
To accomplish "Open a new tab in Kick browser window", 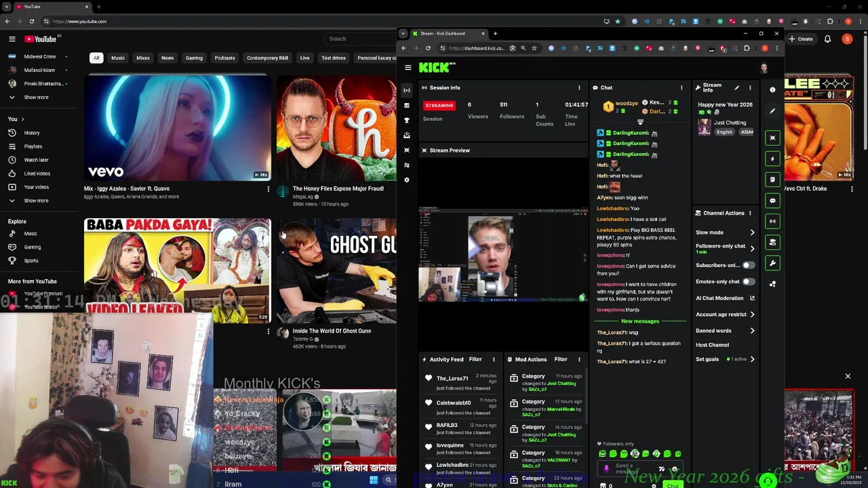I will [495, 33].
